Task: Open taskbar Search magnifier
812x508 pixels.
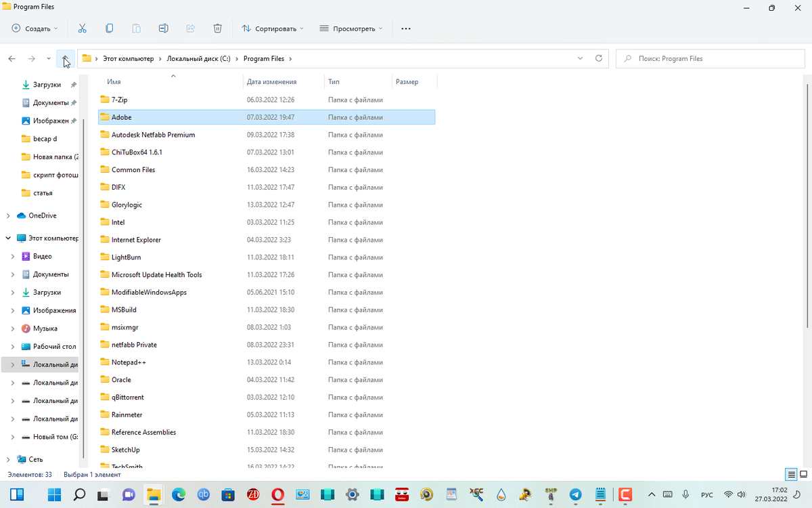Action: pos(79,494)
